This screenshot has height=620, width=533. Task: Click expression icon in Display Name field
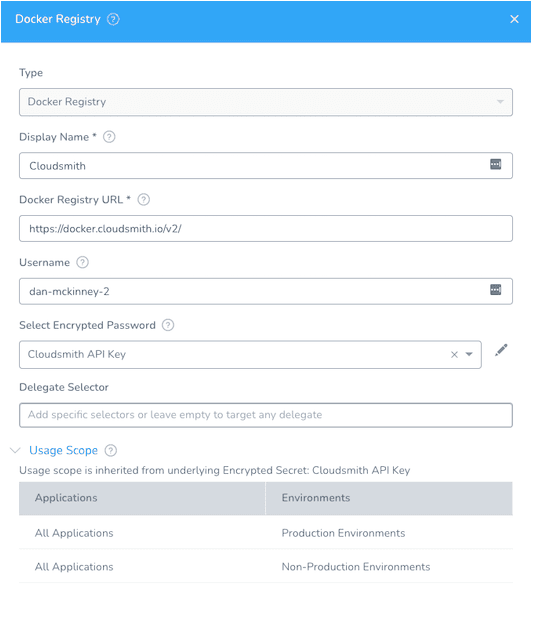495,164
